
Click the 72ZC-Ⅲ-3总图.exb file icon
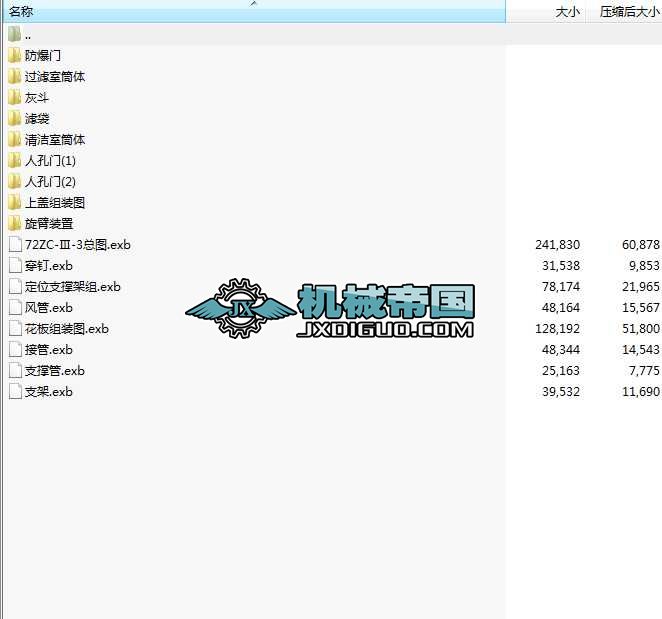point(15,244)
